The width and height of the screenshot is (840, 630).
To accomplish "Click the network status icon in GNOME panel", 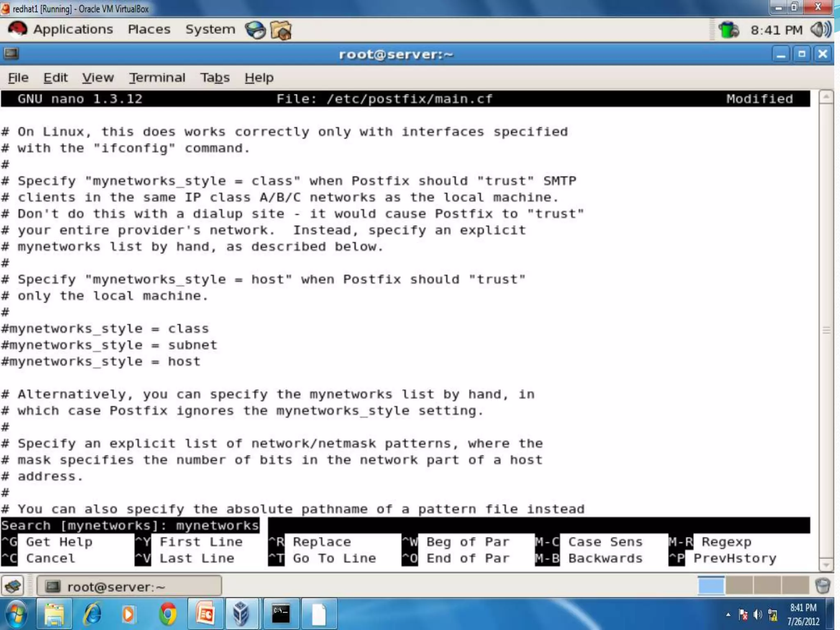I will (x=728, y=30).
